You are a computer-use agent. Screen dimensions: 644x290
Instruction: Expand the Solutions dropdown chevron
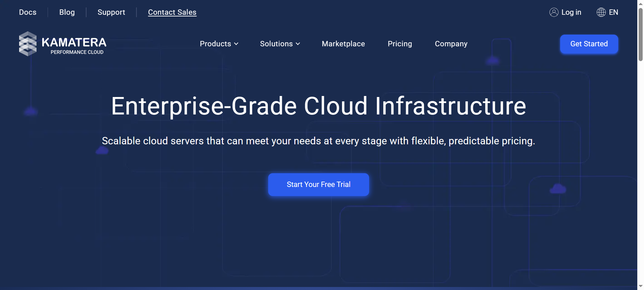pos(298,44)
